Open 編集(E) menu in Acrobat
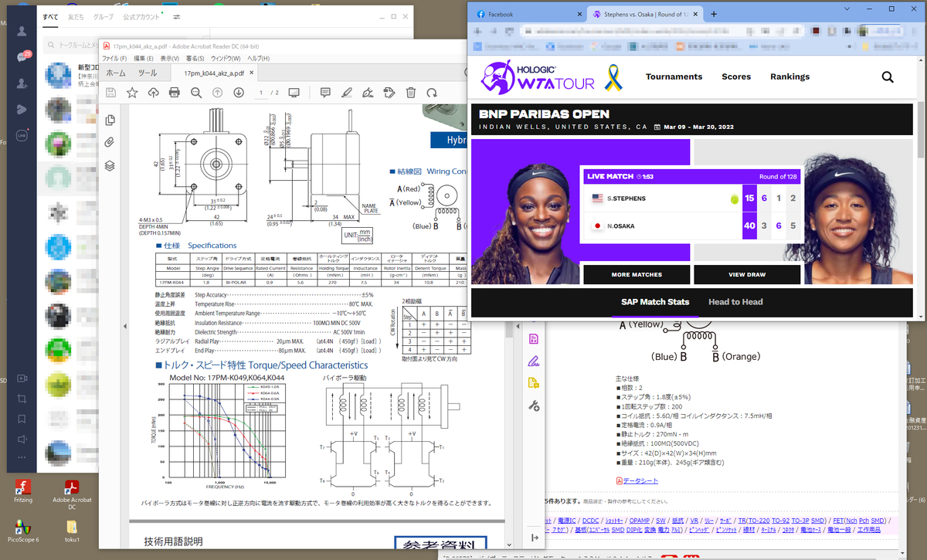The width and height of the screenshot is (927, 560). pyautogui.click(x=144, y=59)
